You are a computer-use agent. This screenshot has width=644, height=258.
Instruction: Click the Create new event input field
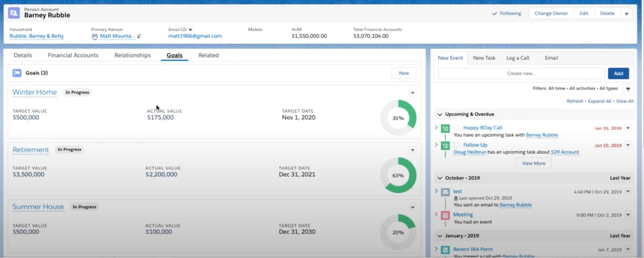pyautogui.click(x=521, y=73)
